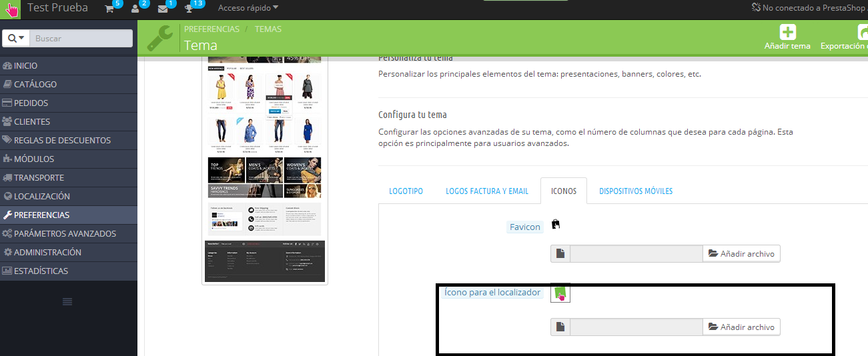Screen dimensions: 868x356
Task: Click the Buscar search input field
Action: click(x=81, y=39)
